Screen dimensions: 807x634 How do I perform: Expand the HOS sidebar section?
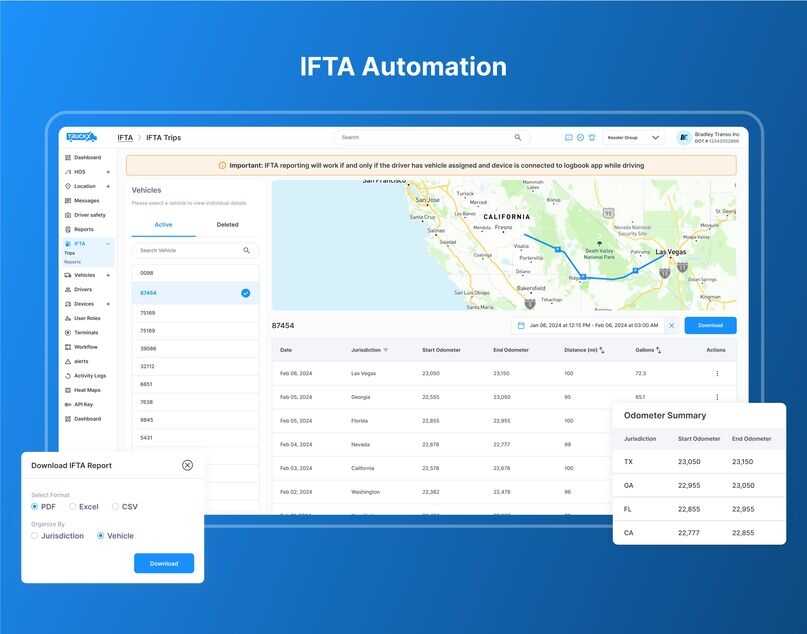[x=108, y=172]
